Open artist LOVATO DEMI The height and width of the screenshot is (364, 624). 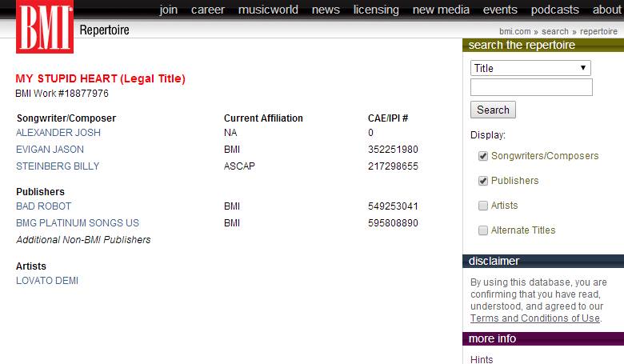pos(47,281)
